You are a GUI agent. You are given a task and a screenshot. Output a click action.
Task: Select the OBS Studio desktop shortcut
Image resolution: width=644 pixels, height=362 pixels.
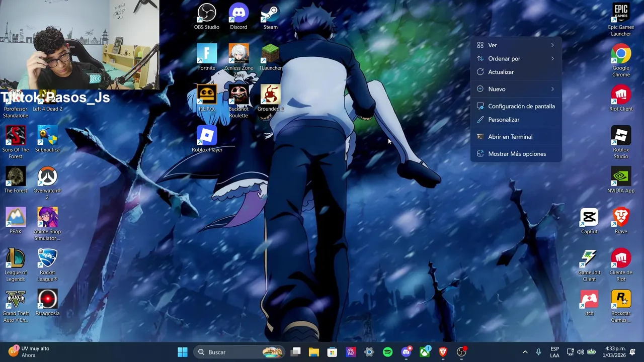click(x=206, y=17)
